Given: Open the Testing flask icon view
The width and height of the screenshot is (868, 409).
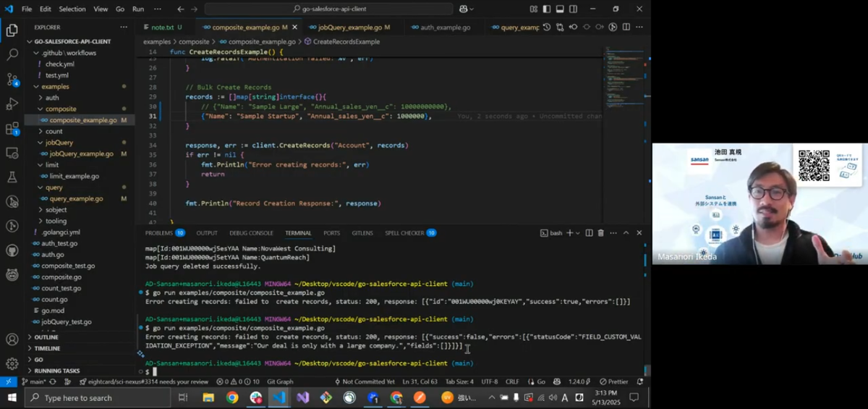Looking at the screenshot, I should pyautogui.click(x=12, y=177).
